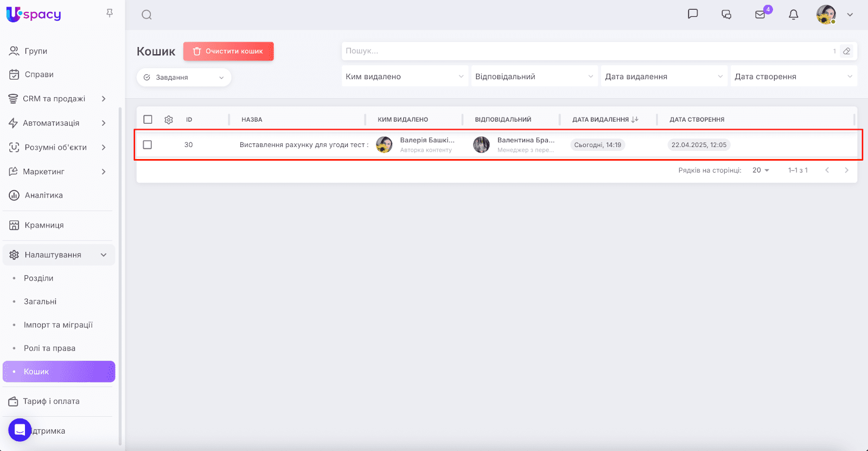868x451 pixels.
Task: Open the chat messages icon in the header
Action: tap(693, 14)
